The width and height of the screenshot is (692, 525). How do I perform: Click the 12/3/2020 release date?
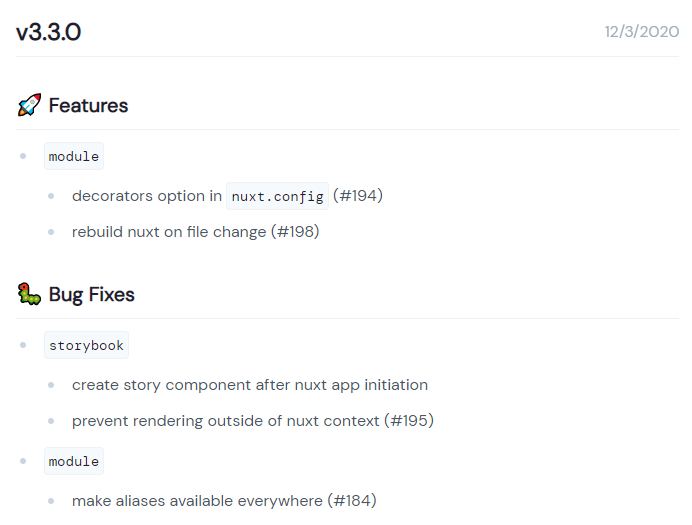coord(641,32)
